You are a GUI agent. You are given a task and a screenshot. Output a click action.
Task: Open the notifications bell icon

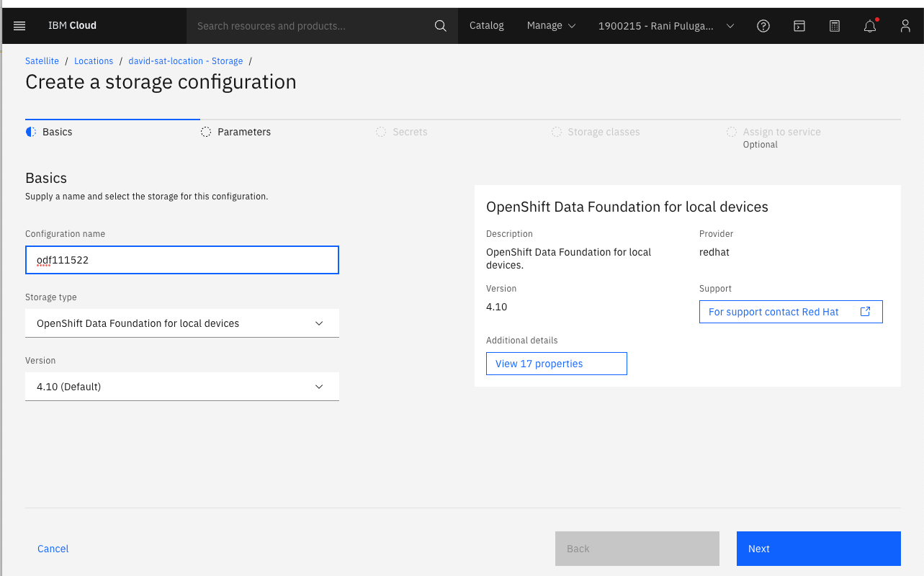click(x=870, y=26)
